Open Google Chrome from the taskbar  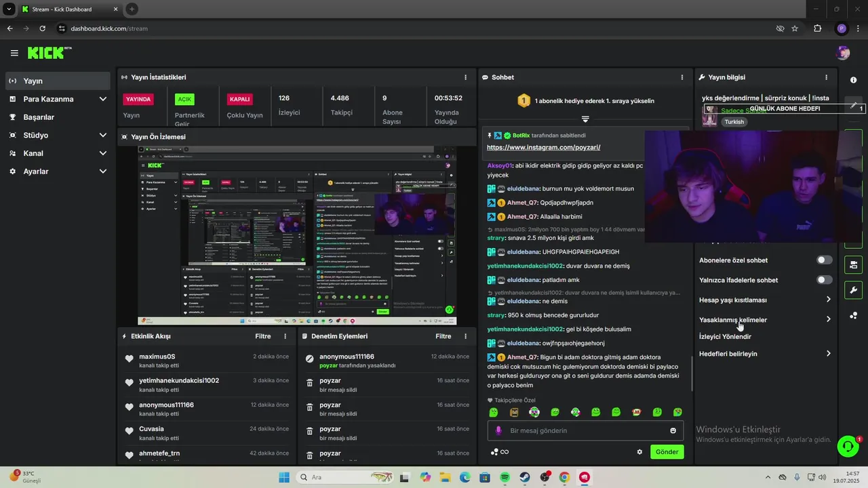tap(564, 477)
